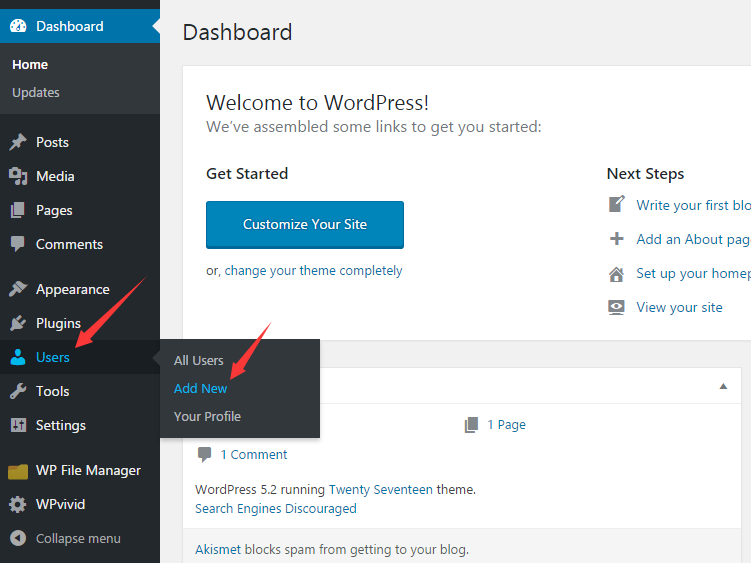The width and height of the screenshot is (751, 563).
Task: Open the Akismet link
Action: [218, 549]
